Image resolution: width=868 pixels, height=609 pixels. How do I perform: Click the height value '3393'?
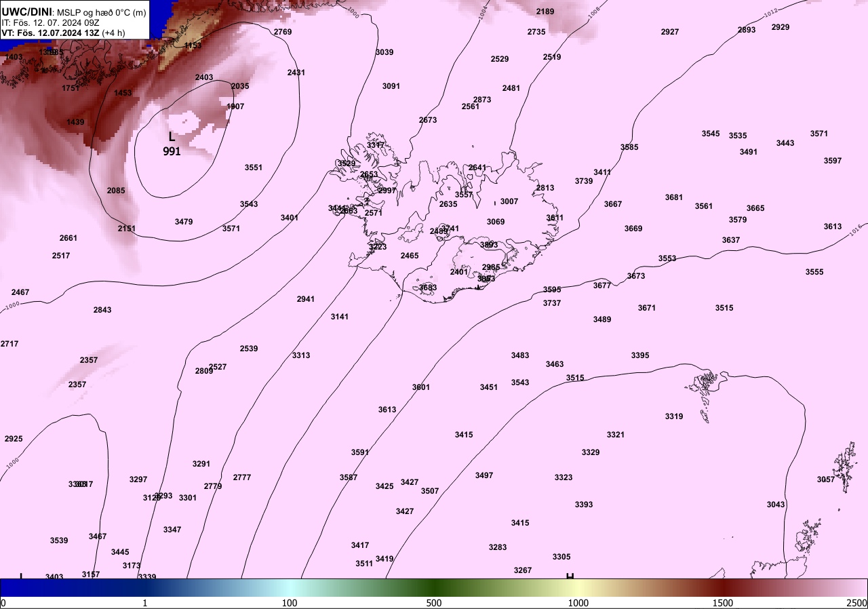click(x=584, y=505)
